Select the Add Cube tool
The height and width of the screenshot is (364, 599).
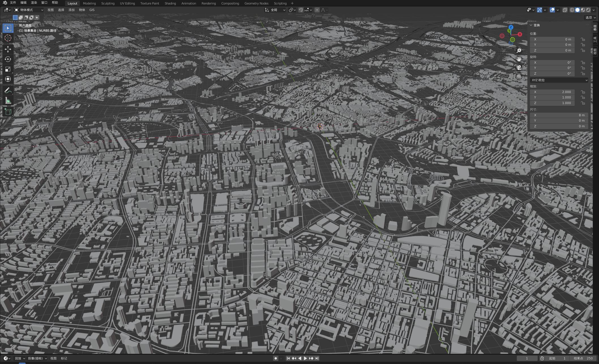pyautogui.click(x=8, y=112)
